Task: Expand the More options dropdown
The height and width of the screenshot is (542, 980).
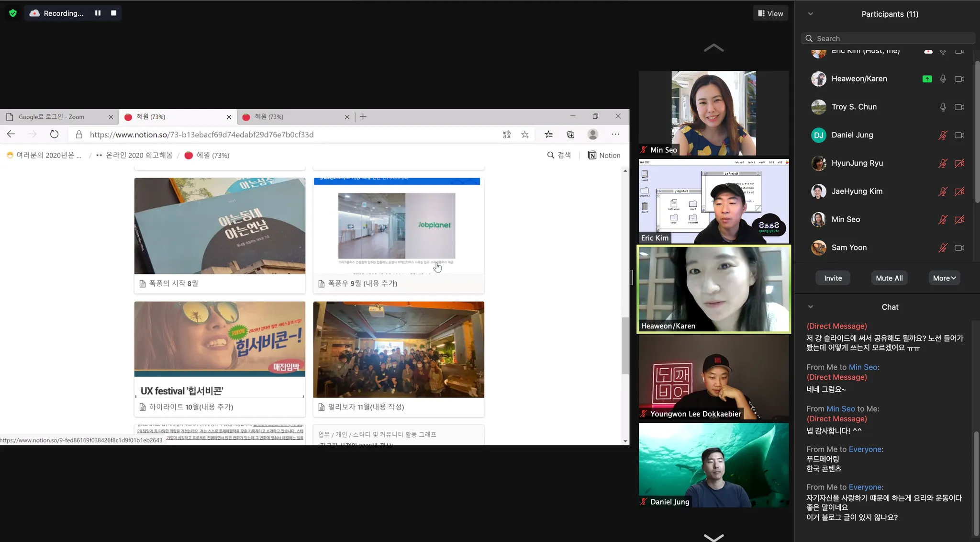Action: pos(944,278)
